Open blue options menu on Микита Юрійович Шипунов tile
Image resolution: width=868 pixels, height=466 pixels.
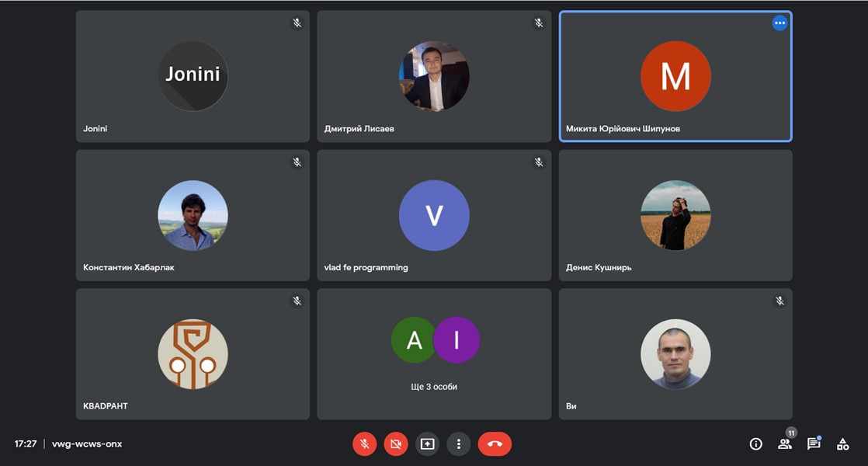(x=779, y=23)
